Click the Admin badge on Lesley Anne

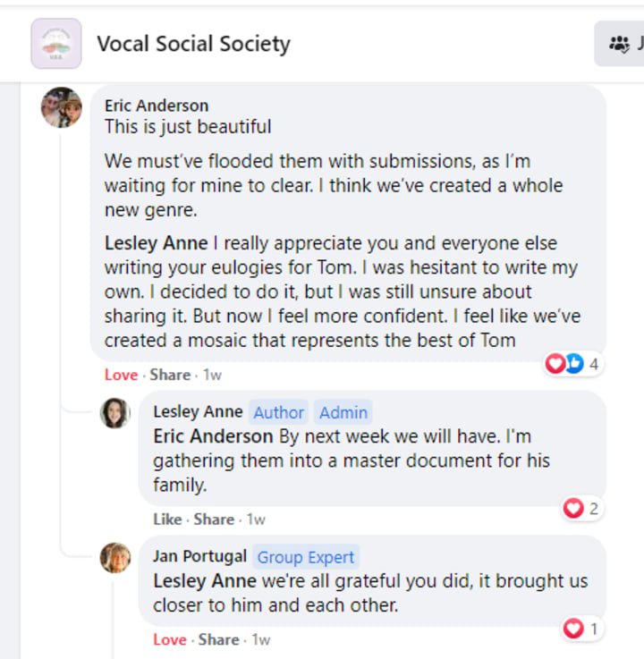pos(343,412)
